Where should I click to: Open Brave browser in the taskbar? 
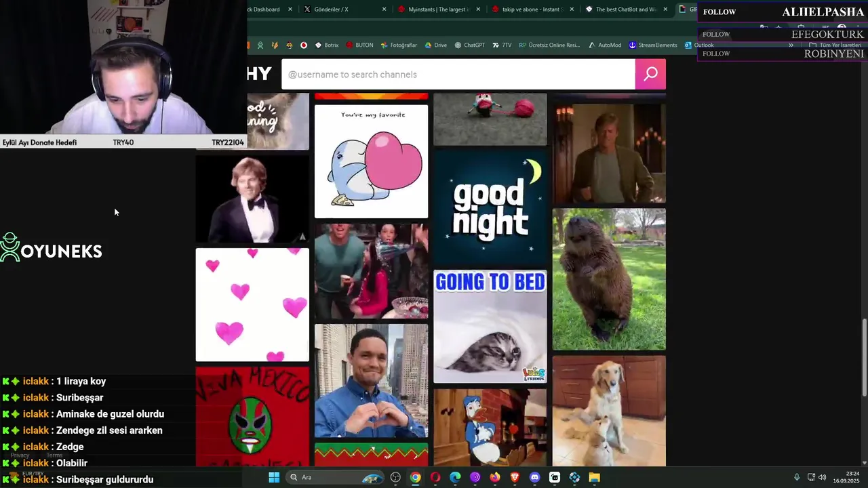(x=515, y=477)
